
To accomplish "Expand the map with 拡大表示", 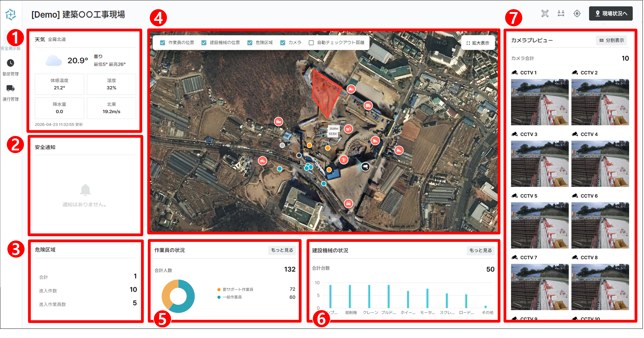I will coord(478,43).
